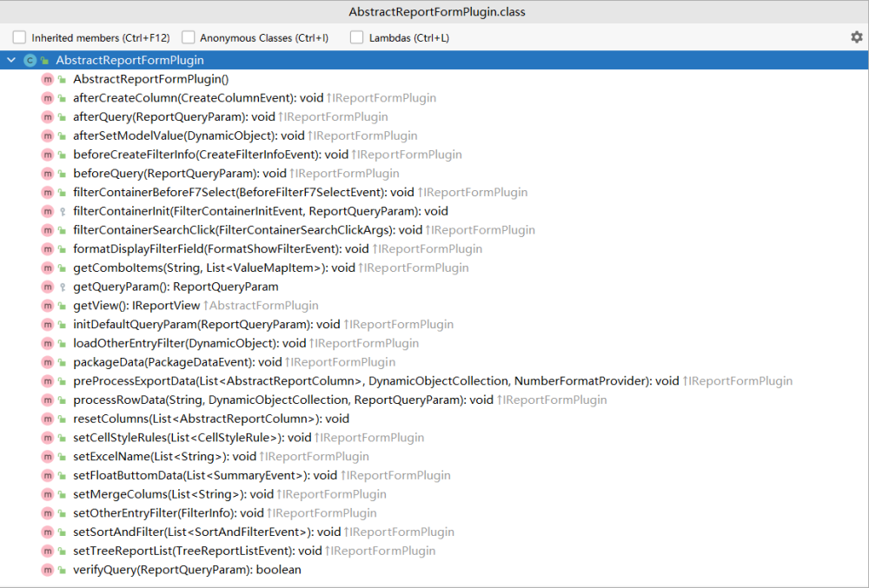Select getView(): IReportView row
The height and width of the screenshot is (588, 869).
[x=434, y=306]
